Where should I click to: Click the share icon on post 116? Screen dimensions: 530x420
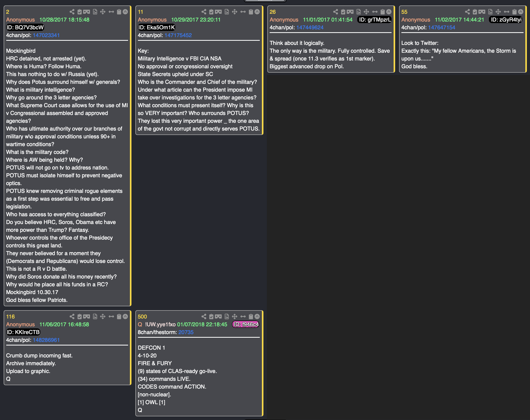point(72,316)
